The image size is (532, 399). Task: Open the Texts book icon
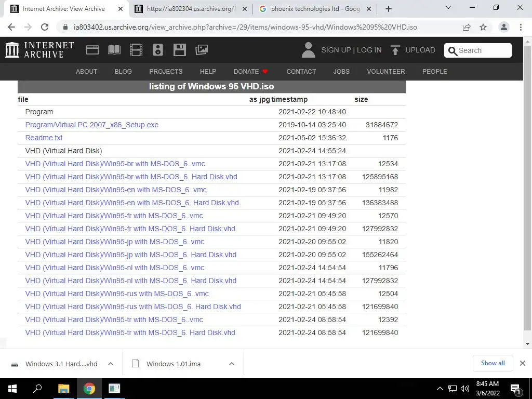tap(114, 50)
